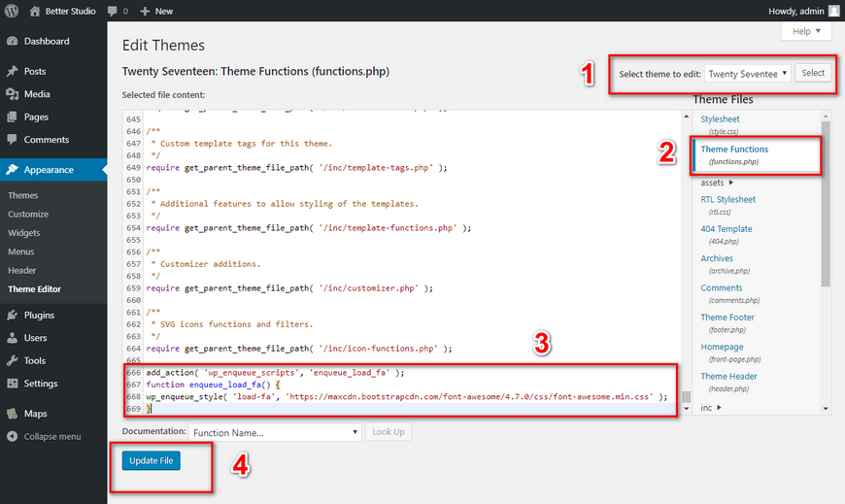Expand the inc folder
Screen dimensions: 845x504
click(x=711, y=408)
